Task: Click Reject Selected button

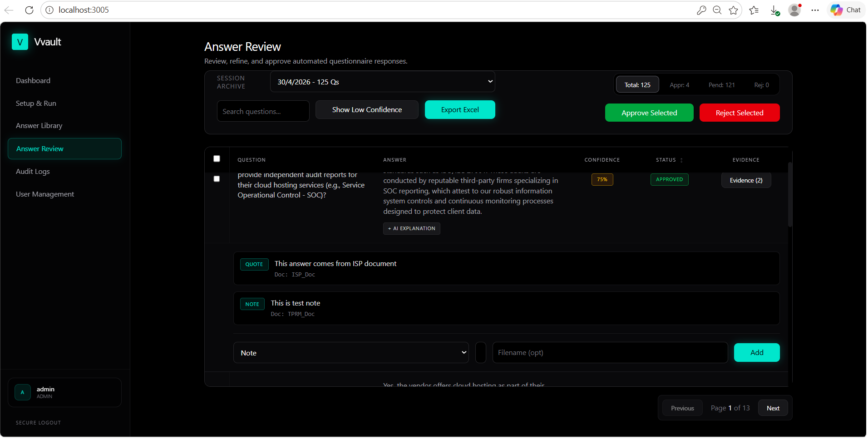Action: pyautogui.click(x=740, y=113)
